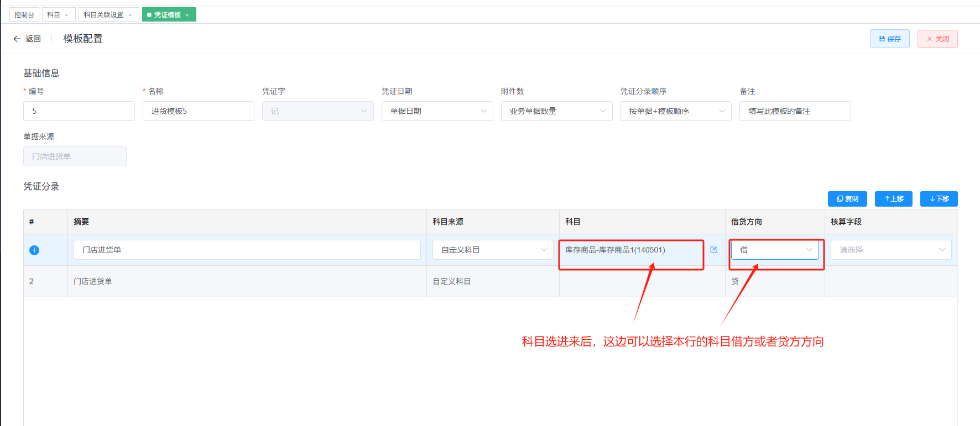Close the 科目 tab
The image size is (980, 426).
[66, 15]
